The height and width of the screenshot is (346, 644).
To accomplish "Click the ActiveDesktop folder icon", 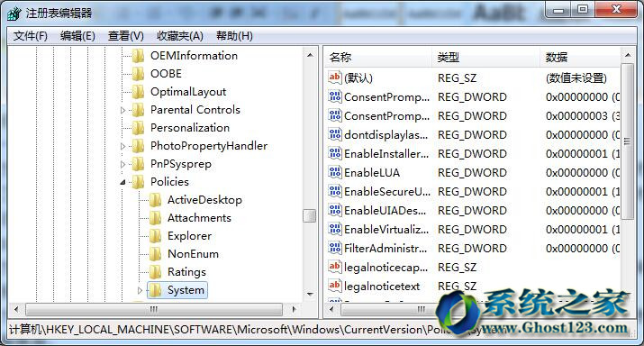I will pos(155,200).
